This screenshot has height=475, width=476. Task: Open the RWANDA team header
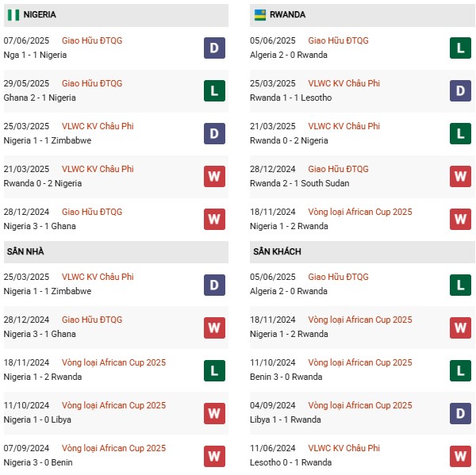click(287, 15)
